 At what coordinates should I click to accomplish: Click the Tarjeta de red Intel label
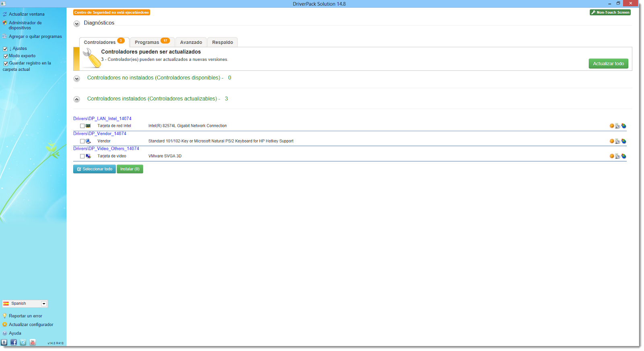tap(114, 126)
